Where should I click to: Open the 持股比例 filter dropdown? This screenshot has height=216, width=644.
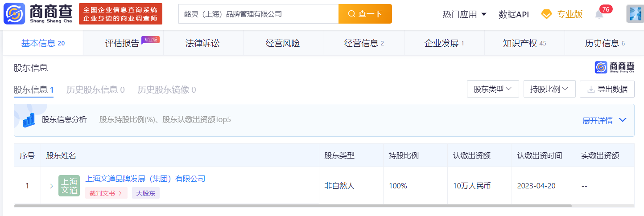click(549, 89)
